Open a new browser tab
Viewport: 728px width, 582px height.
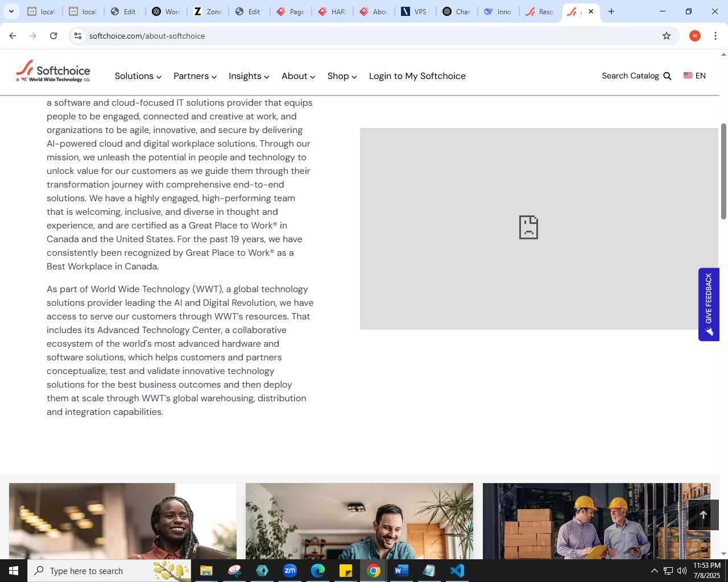pyautogui.click(x=611, y=11)
